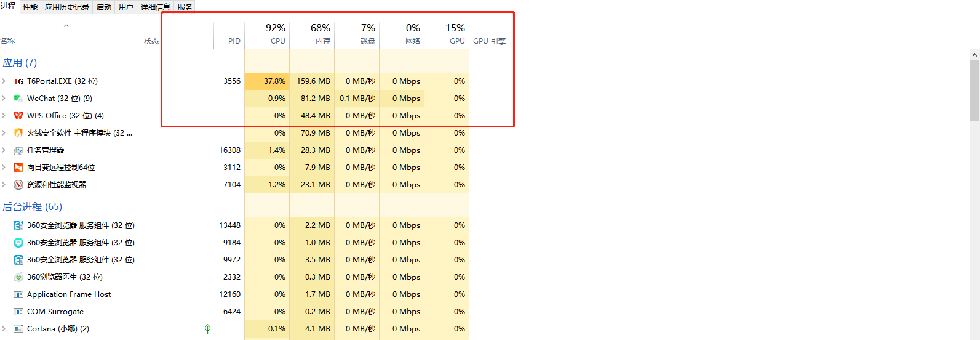Click the Application Frame Host icon
Viewport: 980px width, 340px height.
coord(18,294)
